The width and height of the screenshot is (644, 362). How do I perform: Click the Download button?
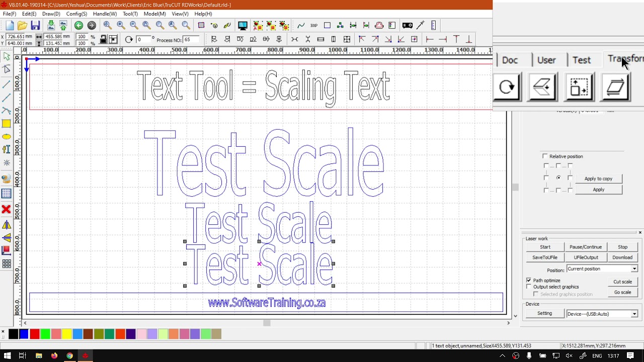[x=622, y=257]
